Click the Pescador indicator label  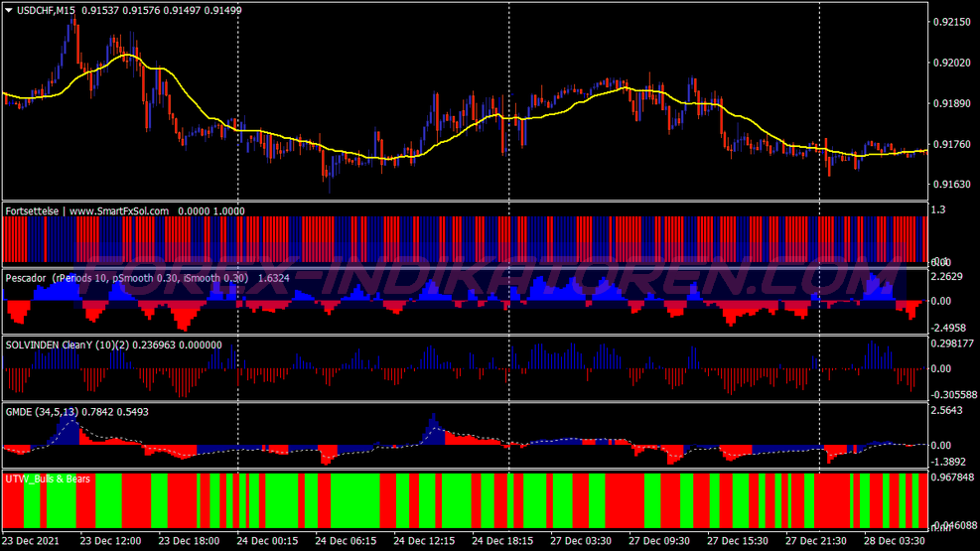point(26,278)
